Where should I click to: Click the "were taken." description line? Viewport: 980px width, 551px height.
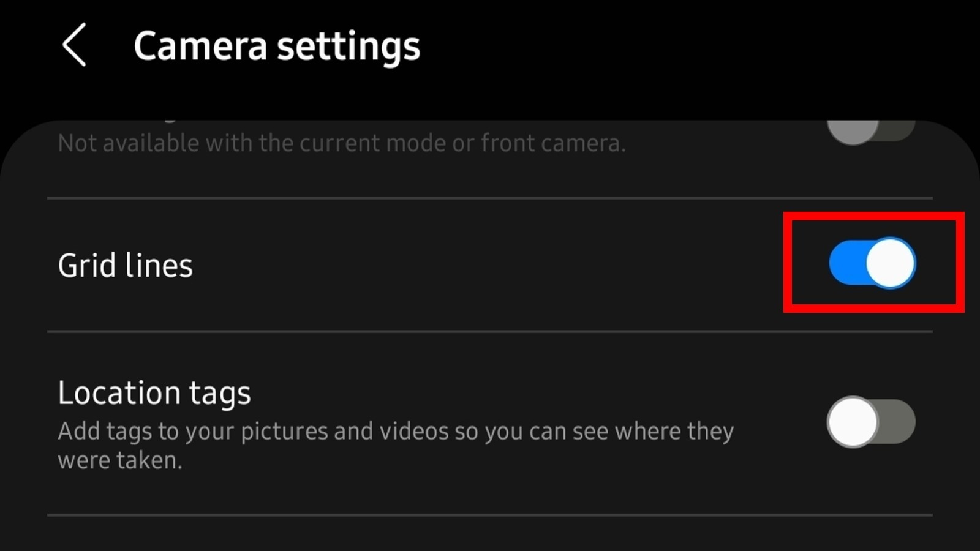[120, 460]
